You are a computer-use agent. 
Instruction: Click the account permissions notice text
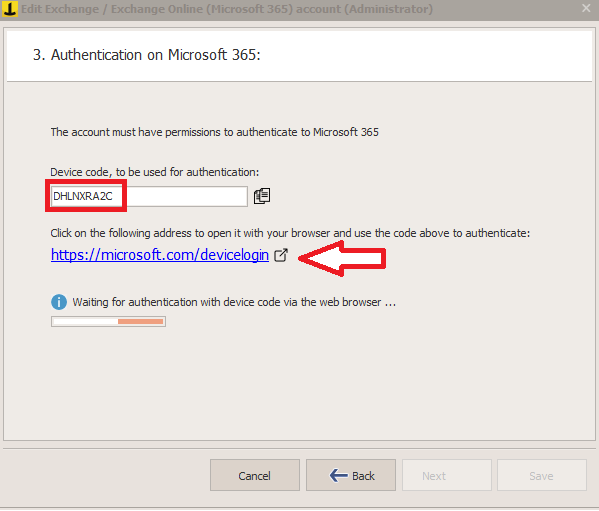[x=215, y=132]
